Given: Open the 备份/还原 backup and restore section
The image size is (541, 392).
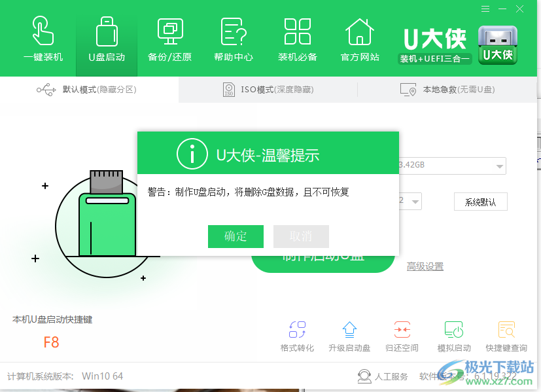Looking at the screenshot, I should 169,39.
